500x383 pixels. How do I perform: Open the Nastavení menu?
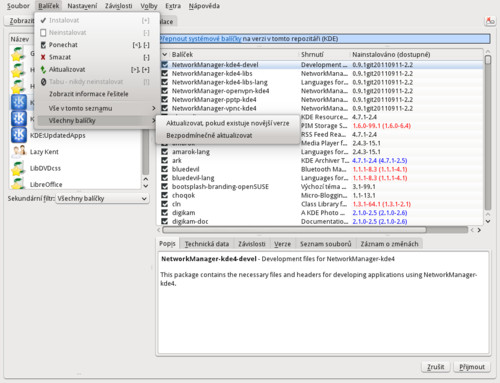point(82,6)
